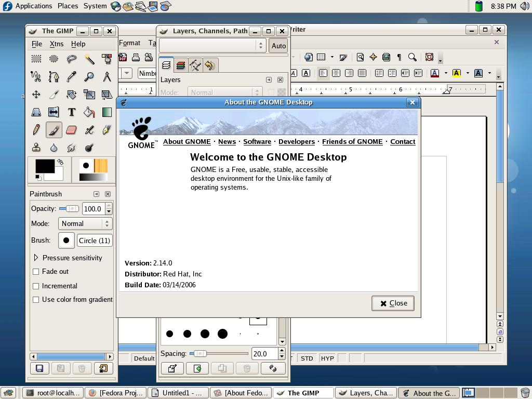Select the Rectangle Select tool in GIMP

pos(36,59)
